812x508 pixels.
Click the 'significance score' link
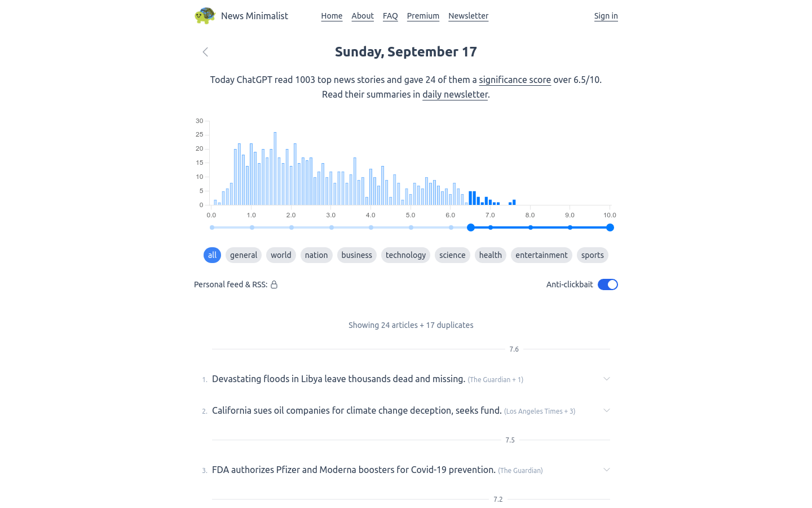coord(514,80)
